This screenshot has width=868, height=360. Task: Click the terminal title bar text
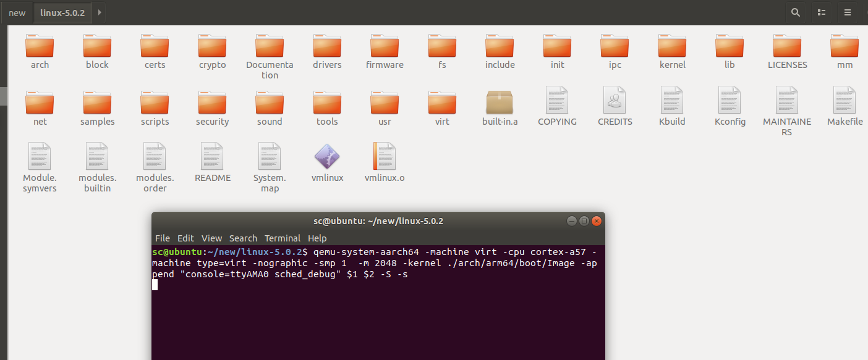(378, 221)
